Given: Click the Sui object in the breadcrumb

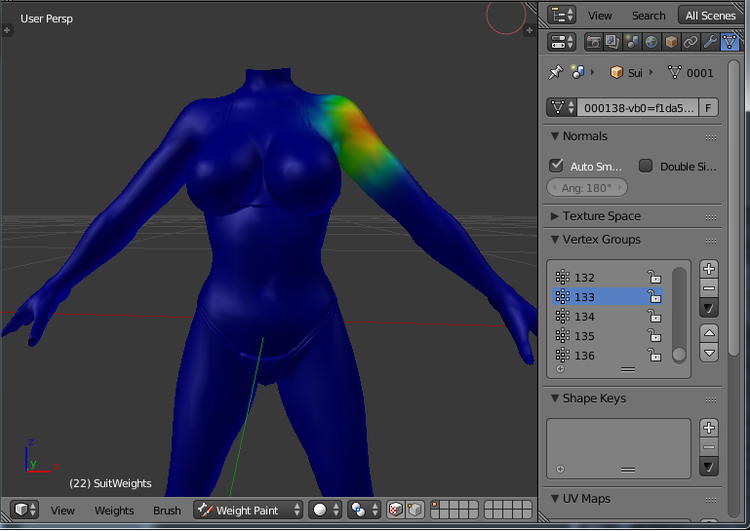Looking at the screenshot, I should tap(626, 73).
